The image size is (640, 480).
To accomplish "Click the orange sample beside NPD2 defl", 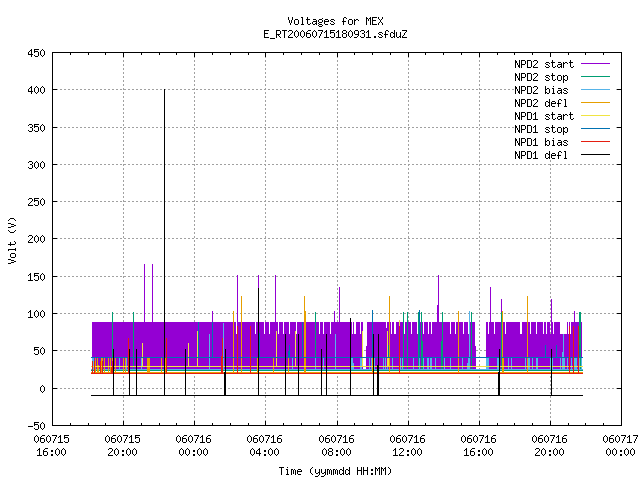I will 596,103.
